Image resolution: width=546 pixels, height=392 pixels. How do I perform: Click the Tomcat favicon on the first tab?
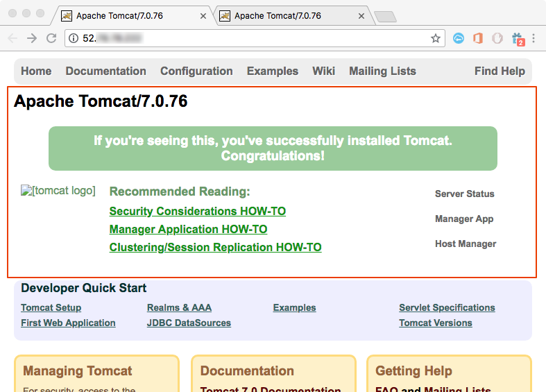(67, 16)
